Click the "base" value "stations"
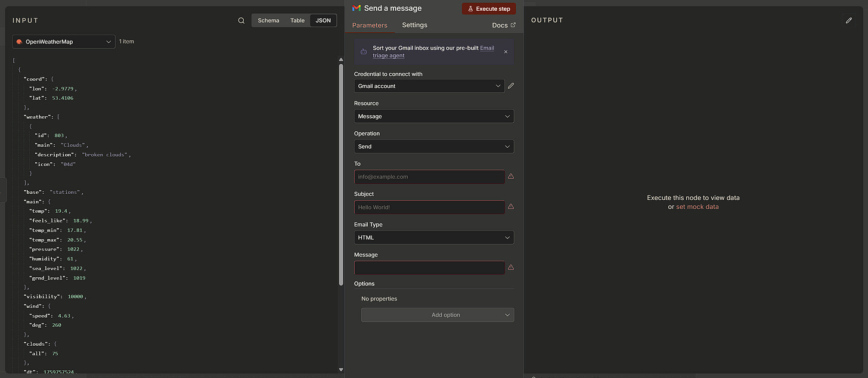The width and height of the screenshot is (868, 378). pyautogui.click(x=66, y=192)
